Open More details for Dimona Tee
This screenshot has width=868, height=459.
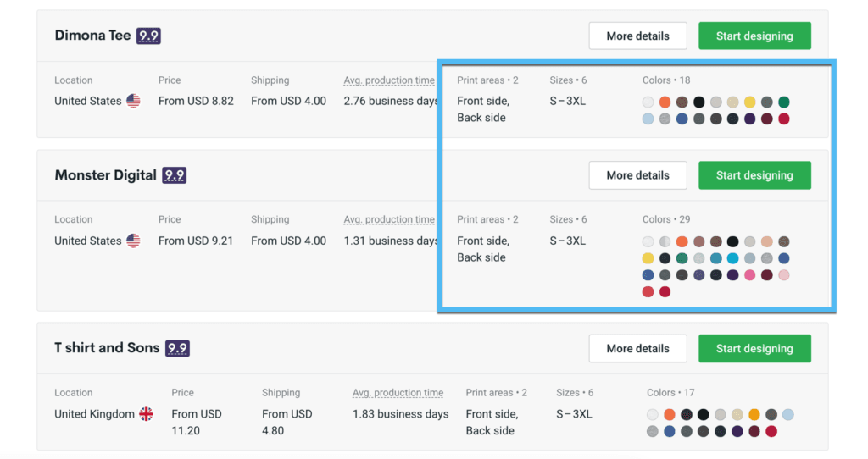click(x=637, y=36)
